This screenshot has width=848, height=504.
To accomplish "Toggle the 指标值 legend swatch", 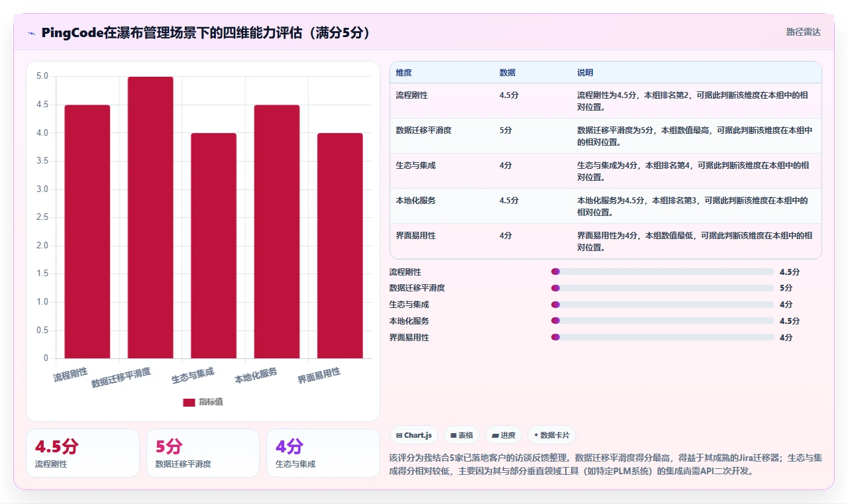I will coord(189,402).
